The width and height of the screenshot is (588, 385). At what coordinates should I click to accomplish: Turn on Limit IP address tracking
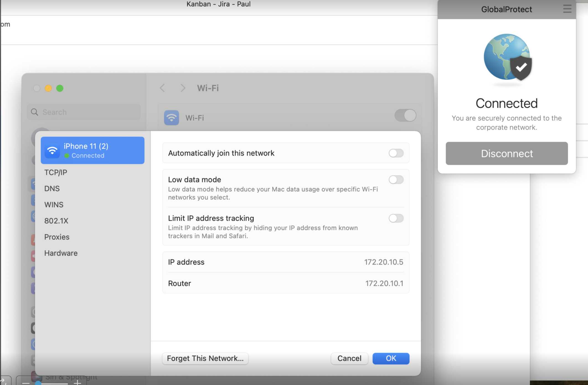pyautogui.click(x=396, y=218)
